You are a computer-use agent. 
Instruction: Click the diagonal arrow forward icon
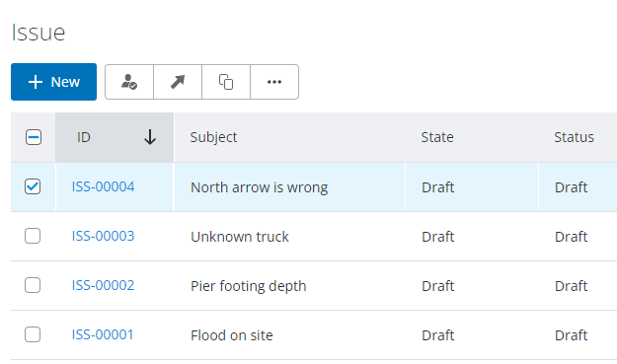(x=178, y=82)
